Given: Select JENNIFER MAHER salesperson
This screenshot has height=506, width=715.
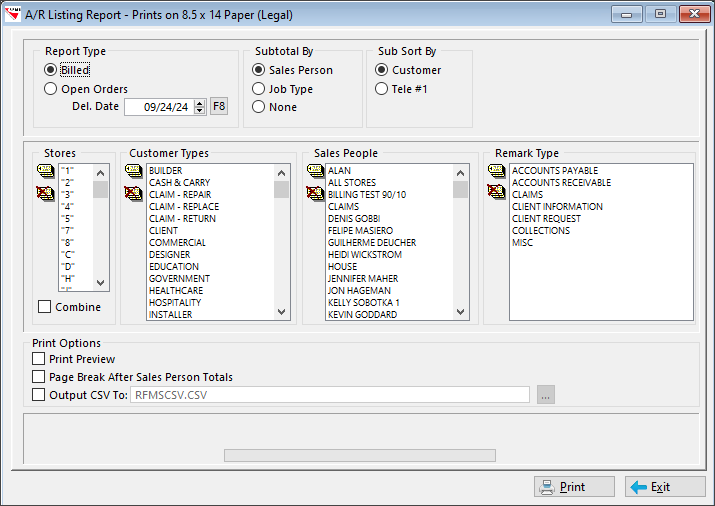Looking at the screenshot, I should (363, 279).
